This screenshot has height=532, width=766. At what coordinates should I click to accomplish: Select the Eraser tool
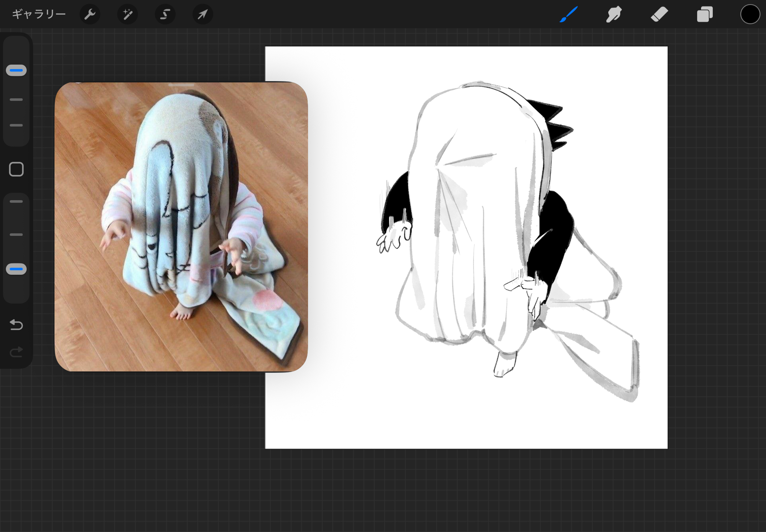pyautogui.click(x=659, y=15)
